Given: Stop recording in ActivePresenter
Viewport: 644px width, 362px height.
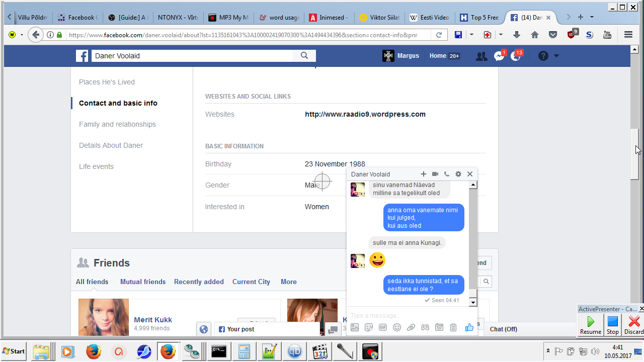Looking at the screenshot, I should tap(612, 324).
